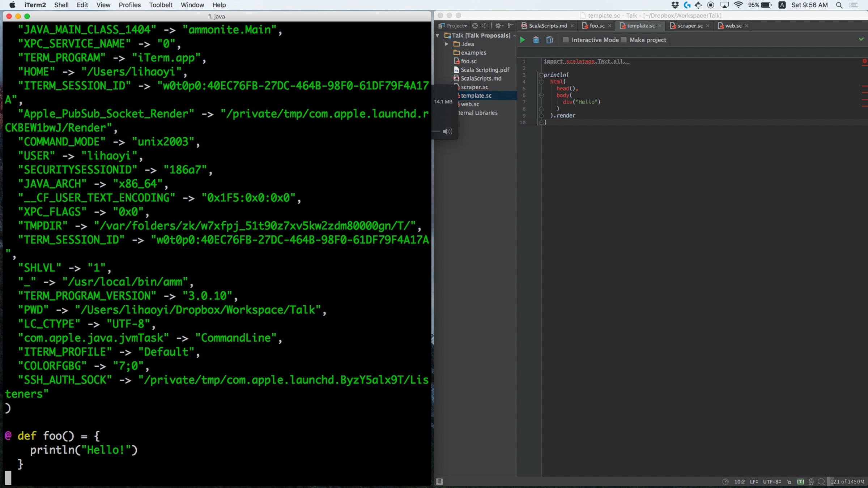Switch to the foo.sc editor tab
The height and width of the screenshot is (488, 868).
click(597, 26)
